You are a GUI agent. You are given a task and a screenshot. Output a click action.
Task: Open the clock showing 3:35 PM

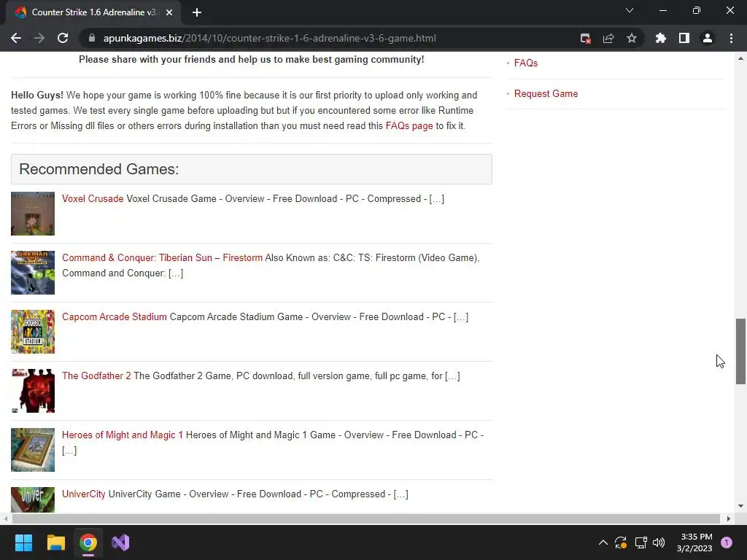(694, 542)
